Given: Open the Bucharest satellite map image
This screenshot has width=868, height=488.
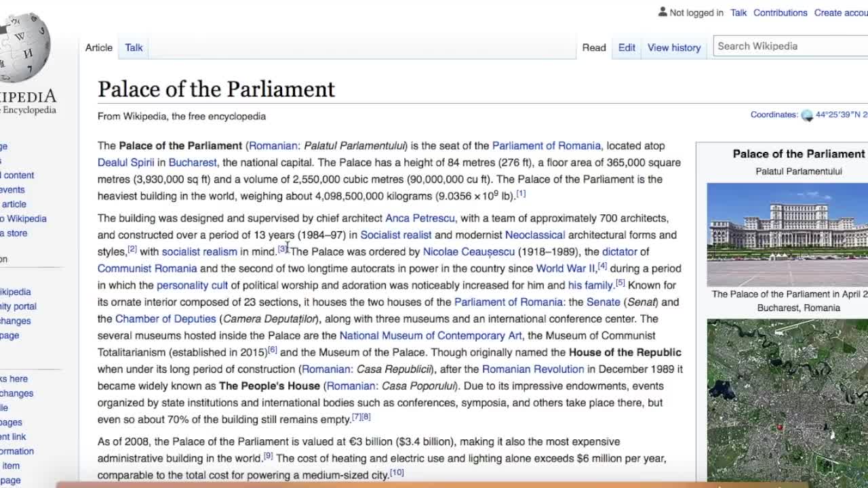Looking at the screenshot, I should [787, 400].
